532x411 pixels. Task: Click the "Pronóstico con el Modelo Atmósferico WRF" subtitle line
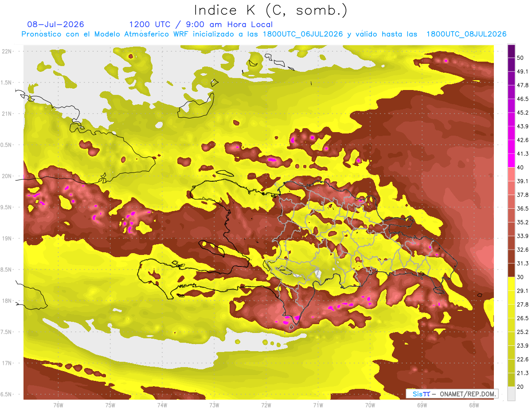point(264,34)
